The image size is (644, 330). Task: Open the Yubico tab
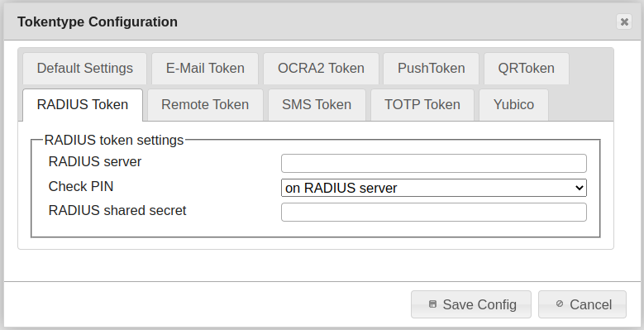514,105
